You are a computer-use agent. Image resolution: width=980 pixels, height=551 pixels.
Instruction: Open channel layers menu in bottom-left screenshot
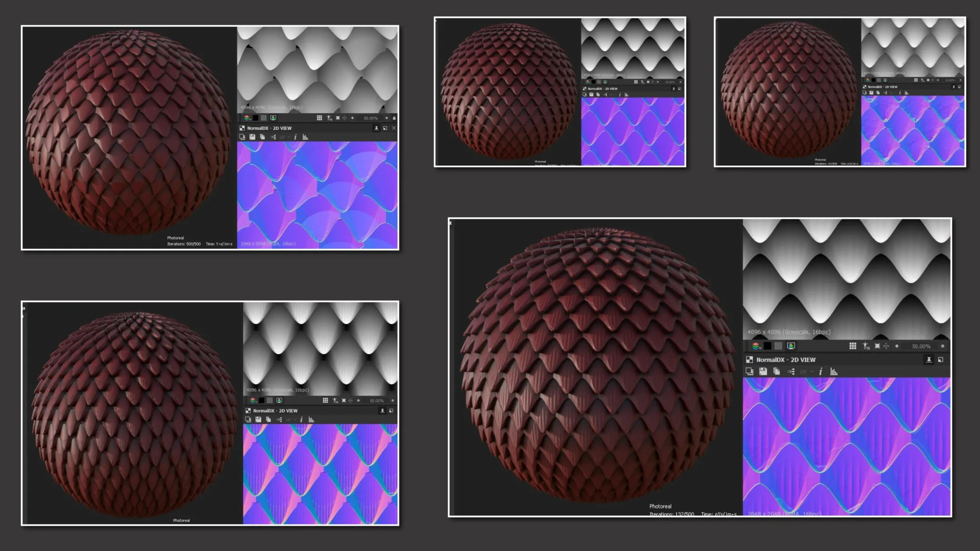point(253,400)
